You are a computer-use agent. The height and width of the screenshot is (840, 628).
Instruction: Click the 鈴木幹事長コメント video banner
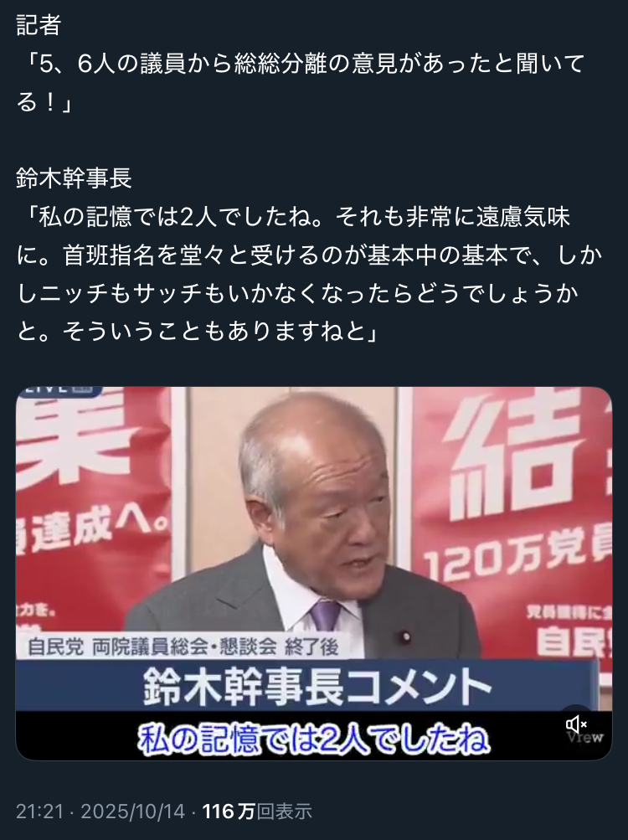317,687
